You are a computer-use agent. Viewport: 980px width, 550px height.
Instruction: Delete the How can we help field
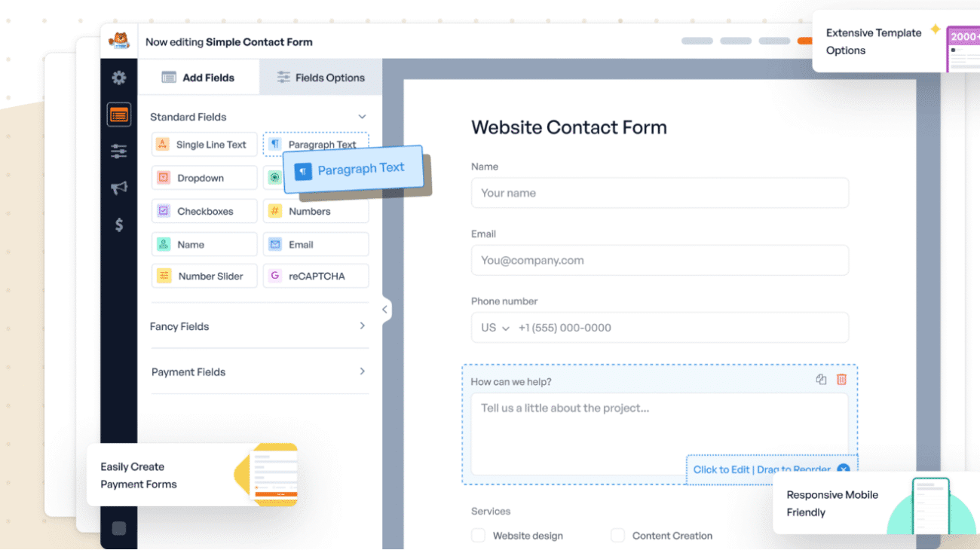click(841, 380)
